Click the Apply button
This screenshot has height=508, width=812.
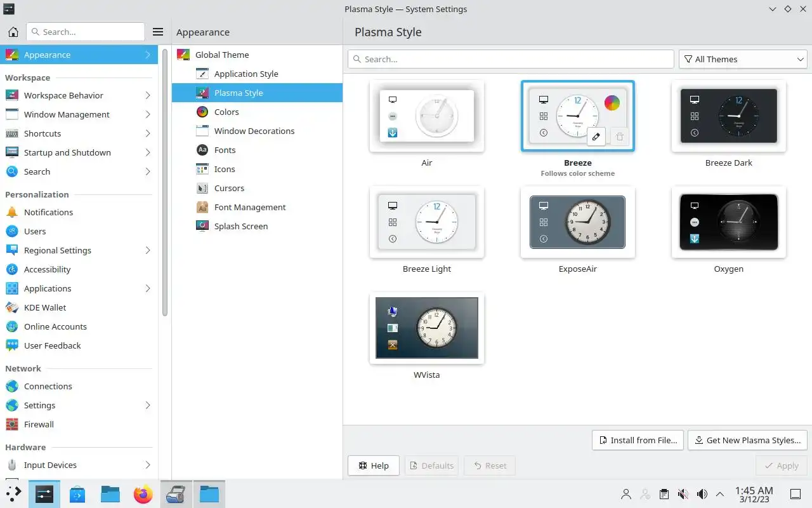tap(781, 465)
